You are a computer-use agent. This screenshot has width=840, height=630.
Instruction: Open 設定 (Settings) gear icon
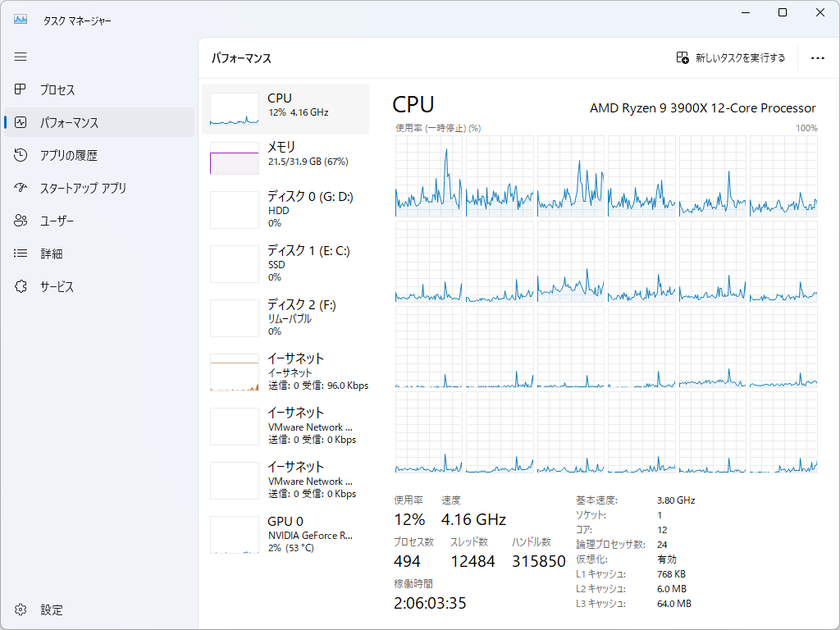coord(21,609)
